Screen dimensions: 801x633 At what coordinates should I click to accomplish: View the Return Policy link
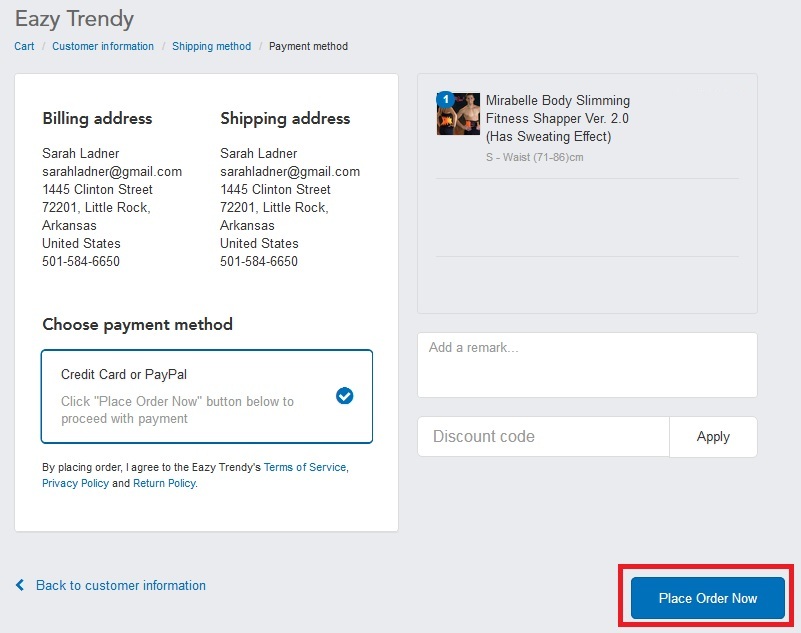(x=164, y=483)
